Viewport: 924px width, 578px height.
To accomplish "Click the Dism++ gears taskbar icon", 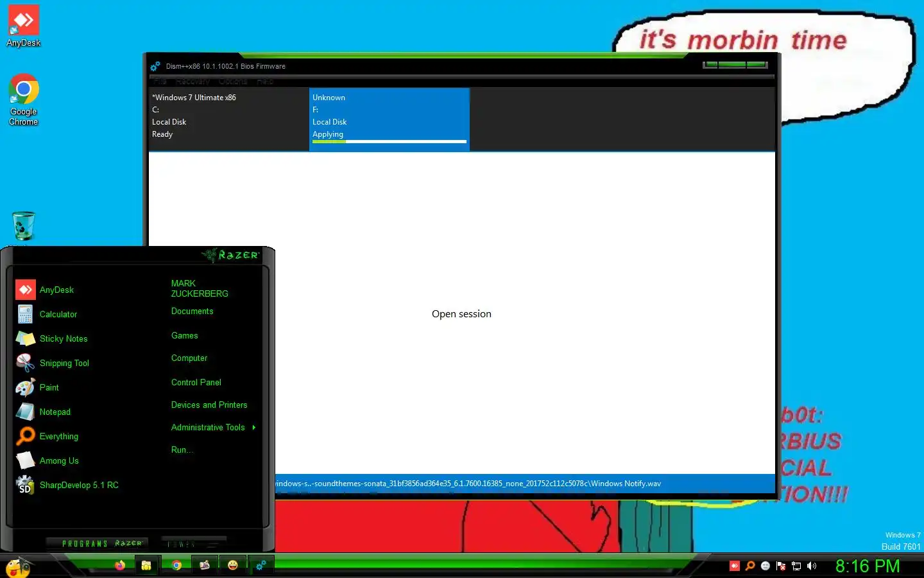I will click(x=261, y=565).
